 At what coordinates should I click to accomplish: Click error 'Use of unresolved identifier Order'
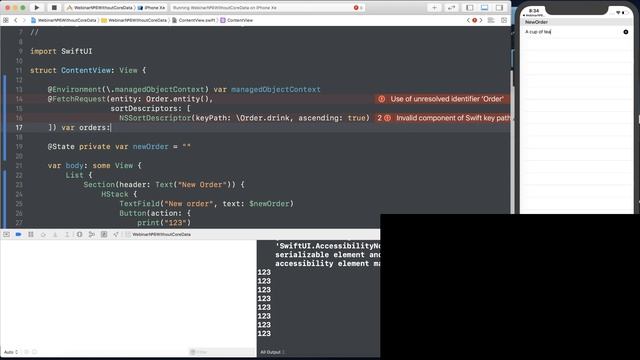coord(447,99)
